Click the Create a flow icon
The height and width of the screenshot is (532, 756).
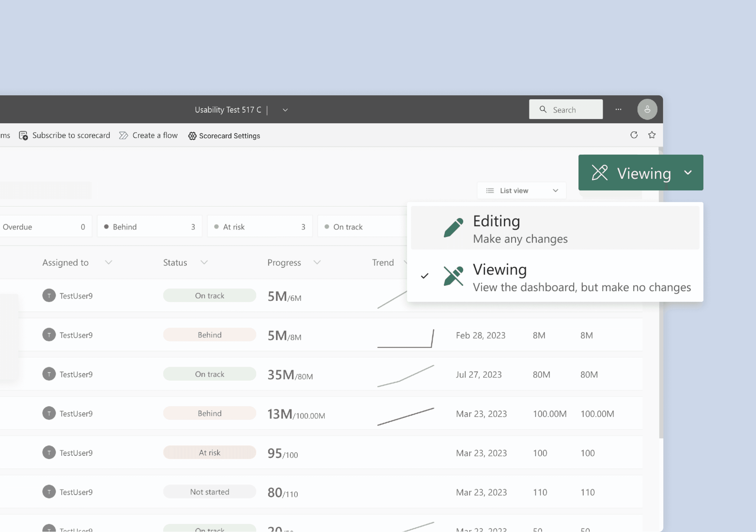pyautogui.click(x=123, y=136)
